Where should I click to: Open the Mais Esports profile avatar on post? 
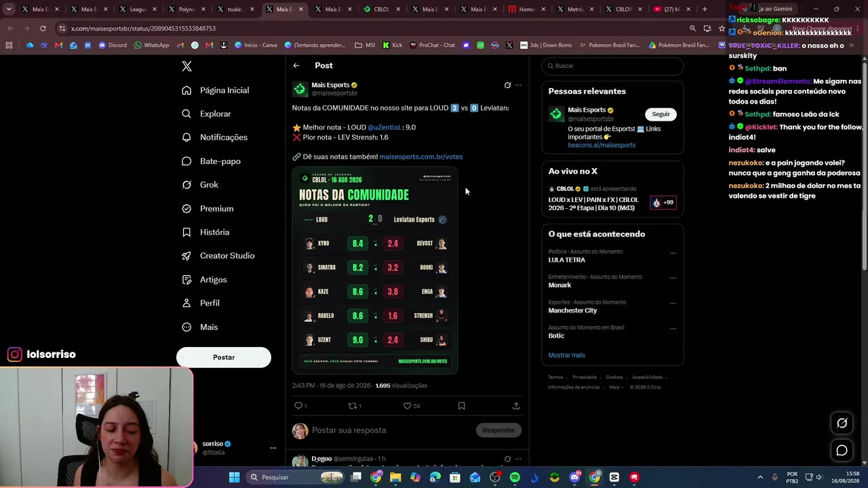300,89
